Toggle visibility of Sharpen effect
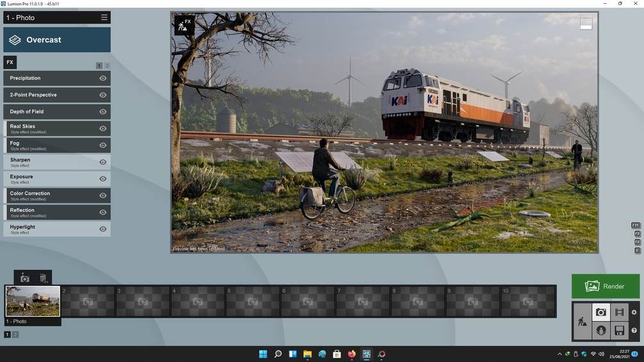Viewport: 644px width, 362px height. click(x=103, y=162)
